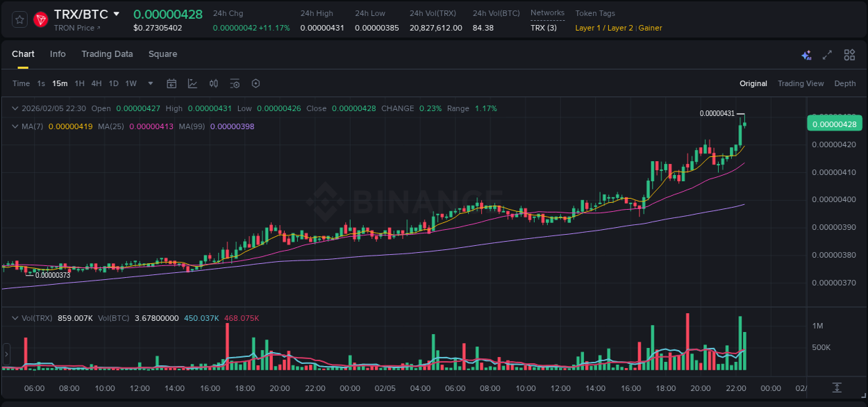Open the candlestick comparison icon
This screenshot has height=407, width=868.
click(x=213, y=83)
